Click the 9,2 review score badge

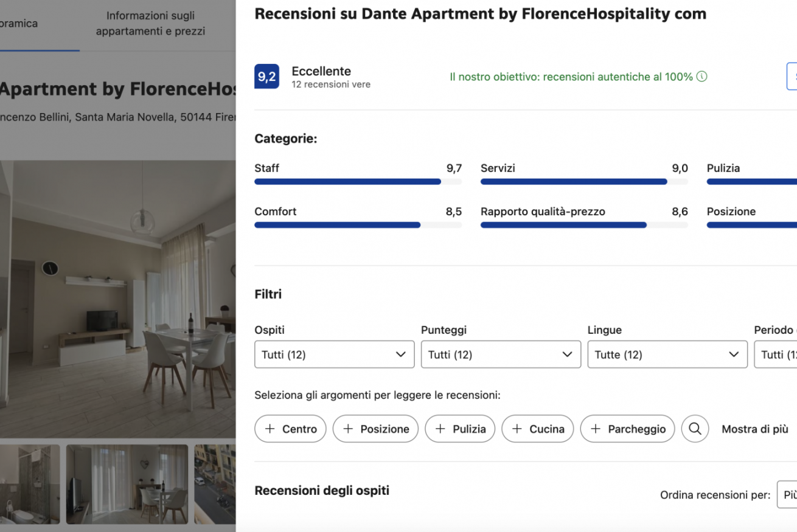(266, 77)
